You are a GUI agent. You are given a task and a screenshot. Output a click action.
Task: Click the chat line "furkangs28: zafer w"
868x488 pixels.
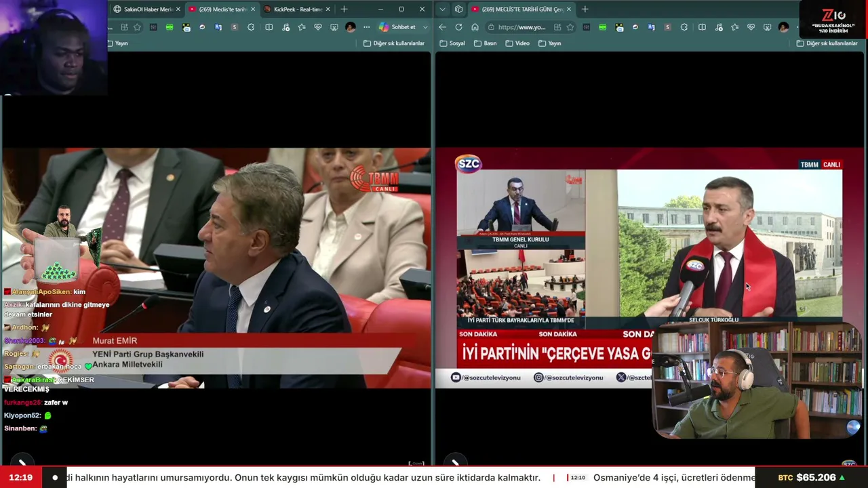click(x=36, y=403)
